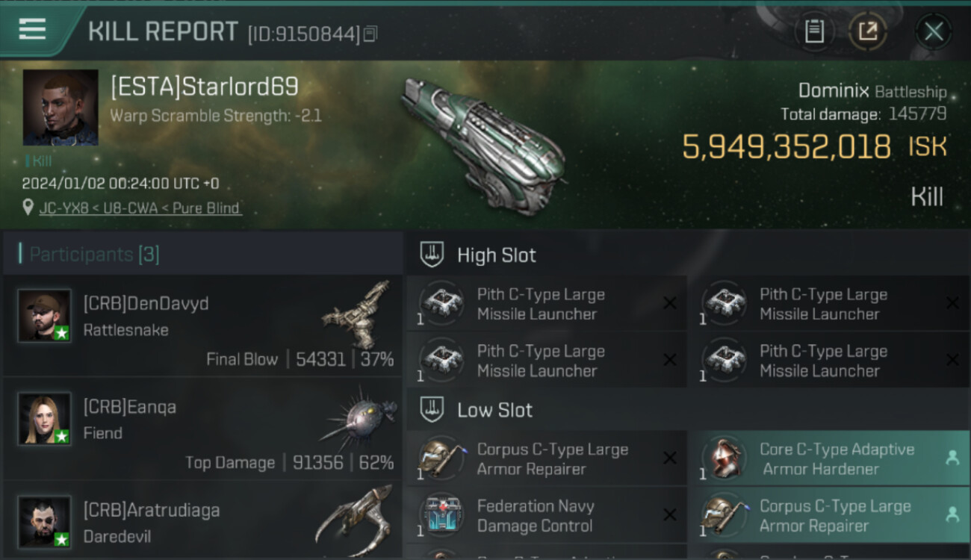View Starlord69's character portrait
The image size is (971, 560).
click(61, 108)
